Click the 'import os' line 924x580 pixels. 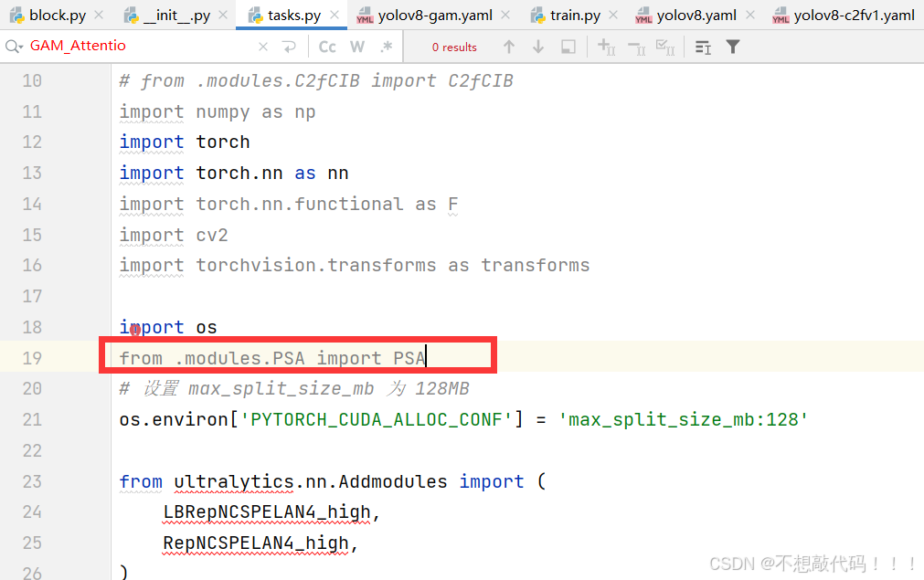click(x=168, y=327)
